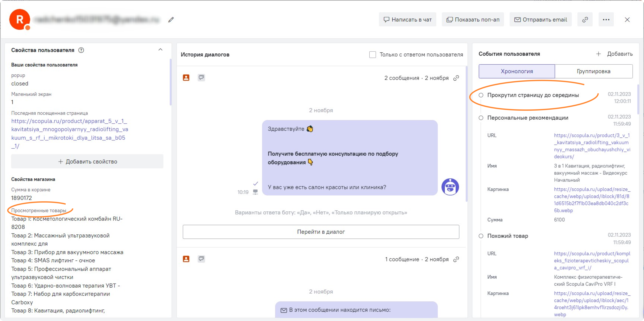The height and width of the screenshot is (321, 644).
Task: Click the user avatar with letter R
Action: (20, 20)
